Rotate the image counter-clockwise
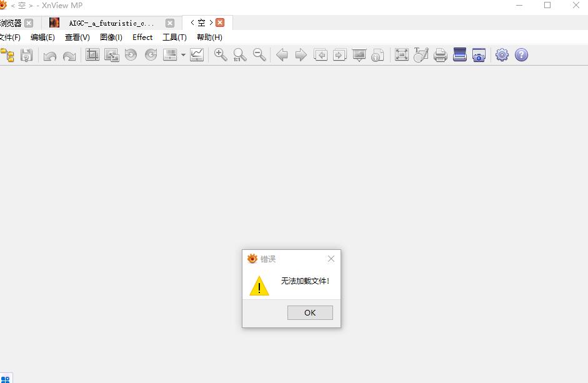This screenshot has height=383, width=588. [131, 55]
